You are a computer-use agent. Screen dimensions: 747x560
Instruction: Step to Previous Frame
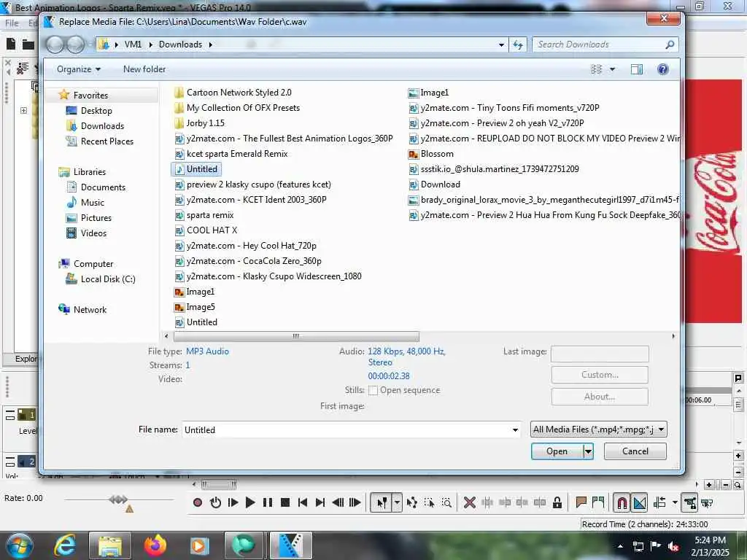pyautogui.click(x=338, y=502)
